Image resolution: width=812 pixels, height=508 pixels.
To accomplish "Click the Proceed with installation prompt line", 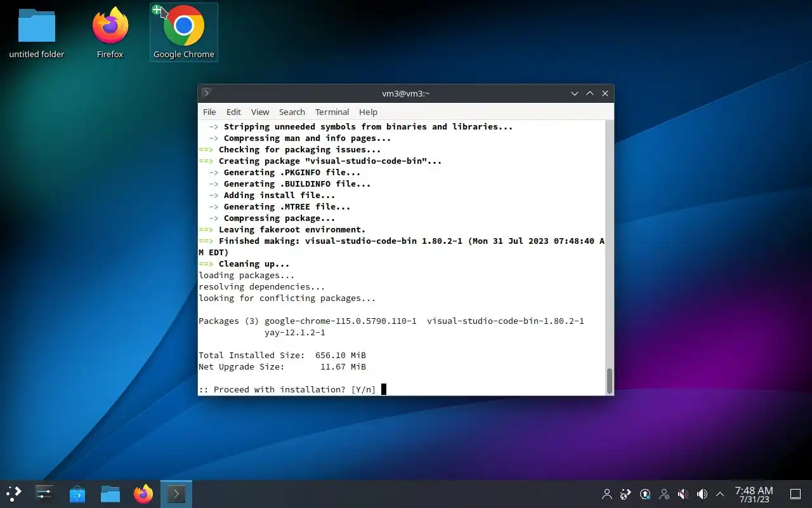I will pos(292,389).
